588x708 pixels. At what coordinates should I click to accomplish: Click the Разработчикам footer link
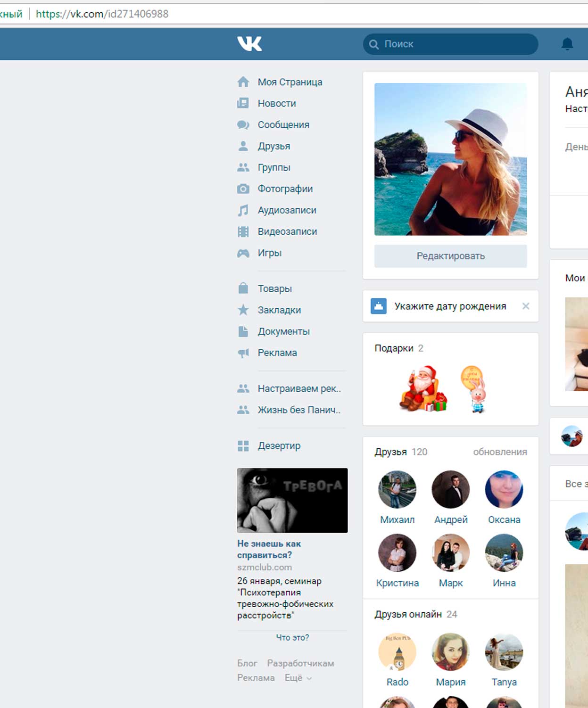point(300,663)
